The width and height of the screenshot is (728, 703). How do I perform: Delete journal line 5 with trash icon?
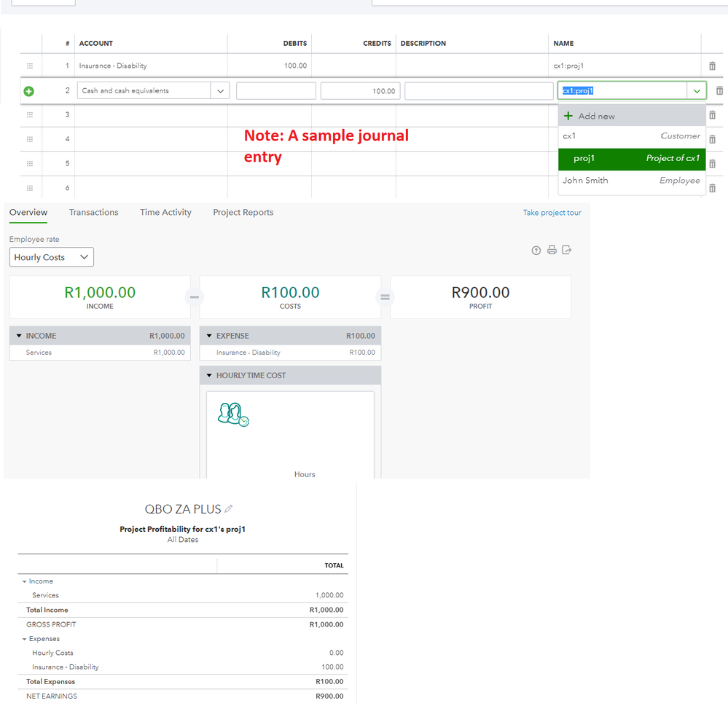(712, 164)
